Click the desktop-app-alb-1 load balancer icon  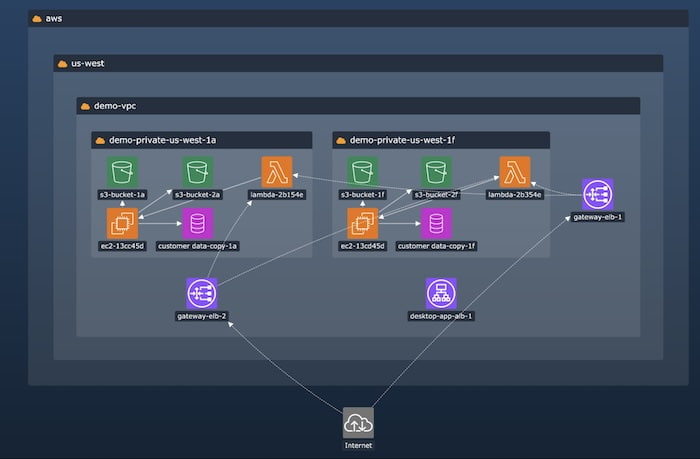(x=441, y=293)
